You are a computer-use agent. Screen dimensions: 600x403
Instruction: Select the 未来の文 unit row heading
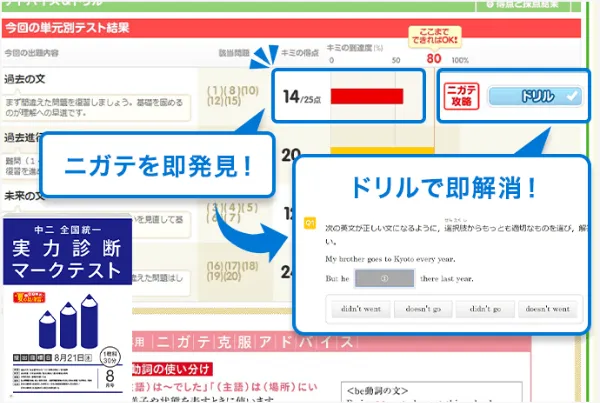tap(26, 196)
